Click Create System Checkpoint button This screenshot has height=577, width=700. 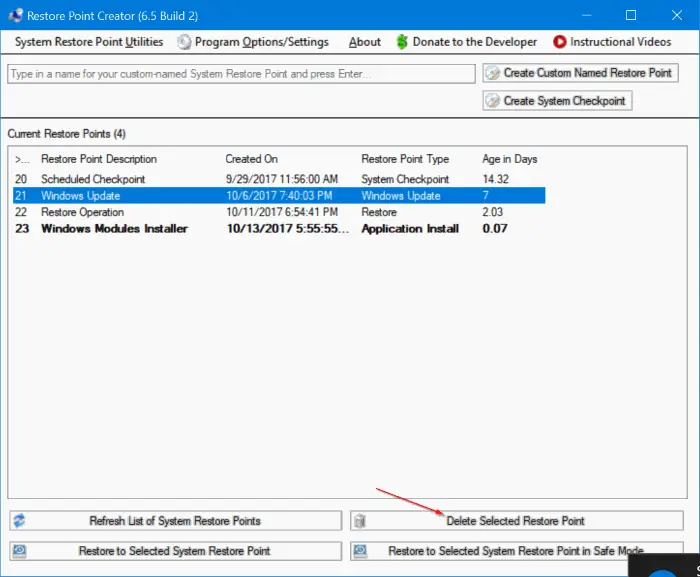[557, 100]
